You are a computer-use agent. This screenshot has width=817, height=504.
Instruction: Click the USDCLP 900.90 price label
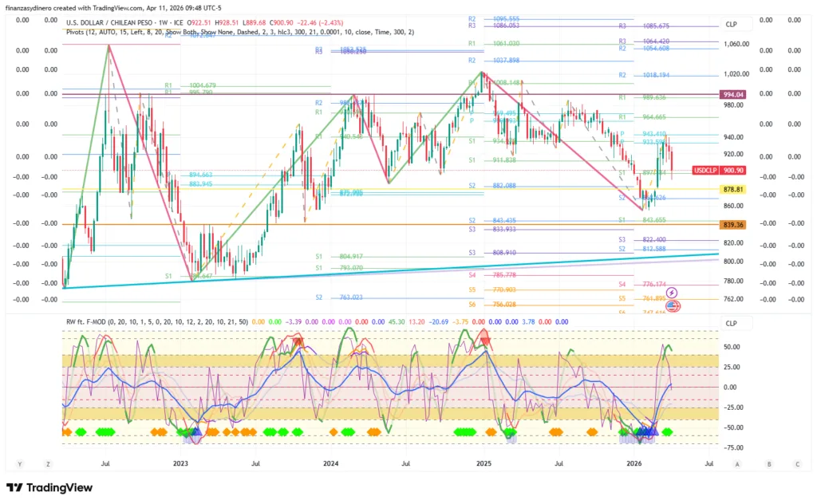720,170
